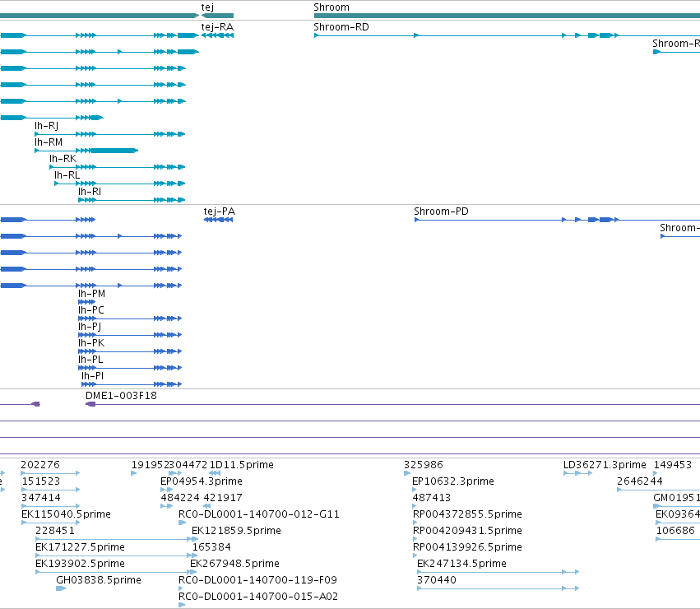The height and width of the screenshot is (609, 700).
Task: Select RC0-DL0001-140700-119-F09 label
Action: coord(257,580)
